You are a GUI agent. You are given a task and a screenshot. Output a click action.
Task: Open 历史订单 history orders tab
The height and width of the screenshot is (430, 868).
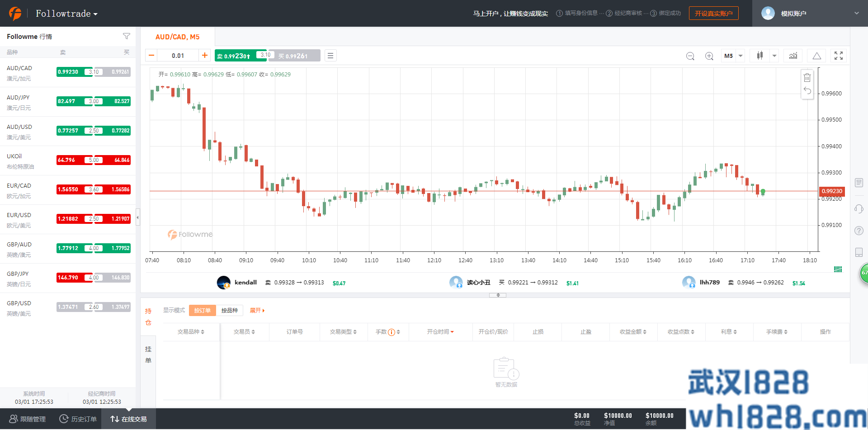point(78,419)
